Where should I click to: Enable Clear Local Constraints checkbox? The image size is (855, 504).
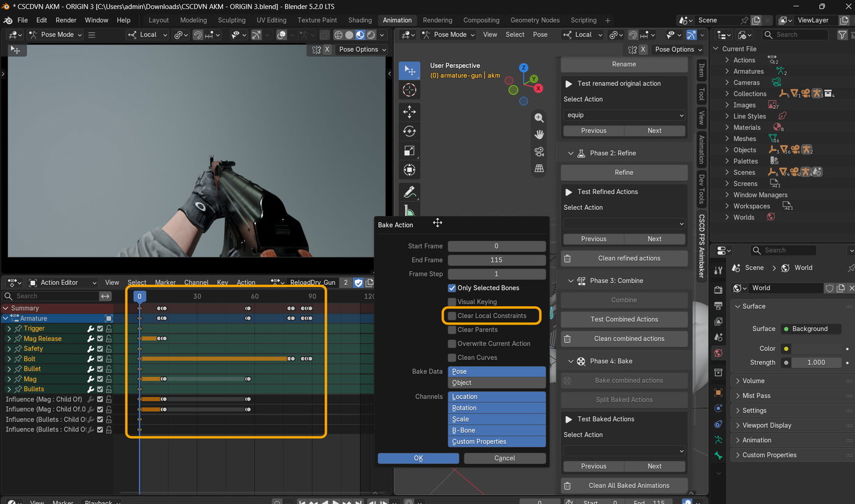(x=452, y=315)
